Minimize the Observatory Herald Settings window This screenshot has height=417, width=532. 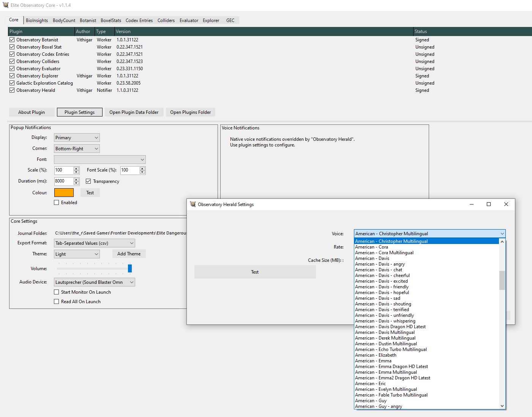(472, 204)
